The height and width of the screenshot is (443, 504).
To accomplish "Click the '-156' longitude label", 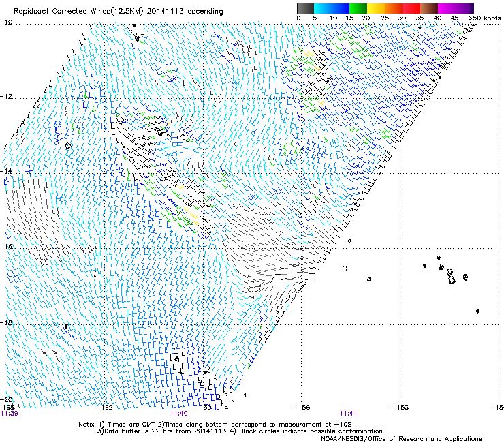I will point(302,408).
